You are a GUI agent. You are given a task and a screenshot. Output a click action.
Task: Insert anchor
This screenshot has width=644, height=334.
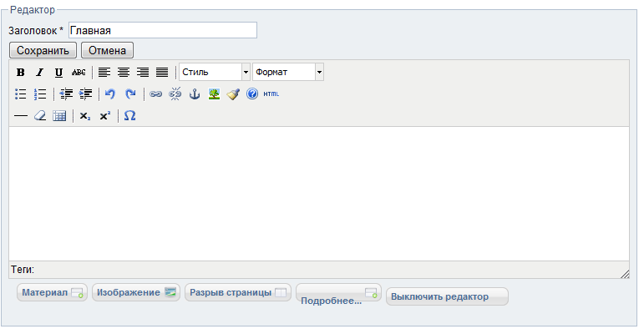[195, 94]
